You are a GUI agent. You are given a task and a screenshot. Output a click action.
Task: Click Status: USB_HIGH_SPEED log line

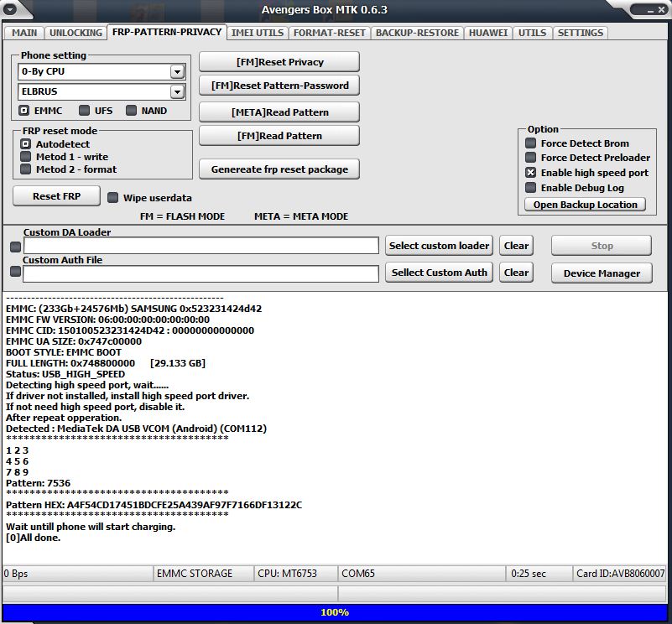65,374
